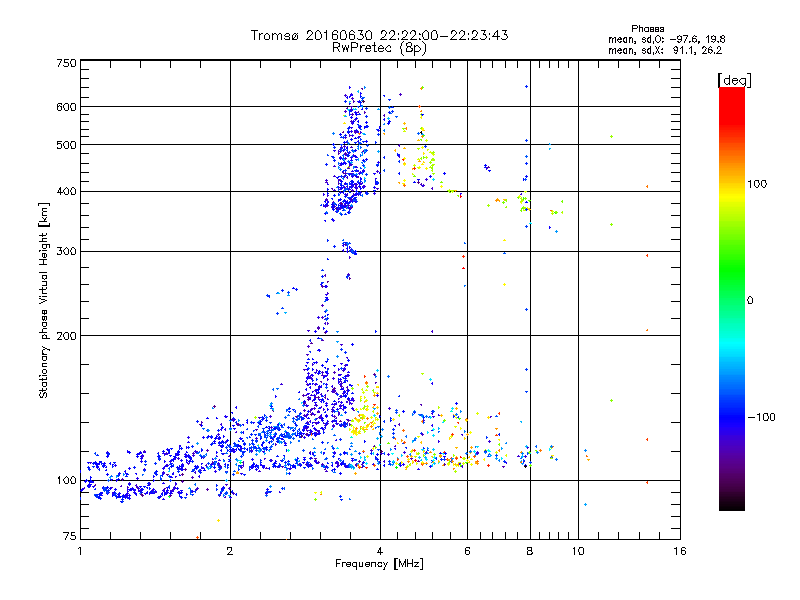Viewport: 800px width, 600px height.
Task: Click the x-axis tick label '4'
Action: pyautogui.click(x=380, y=551)
